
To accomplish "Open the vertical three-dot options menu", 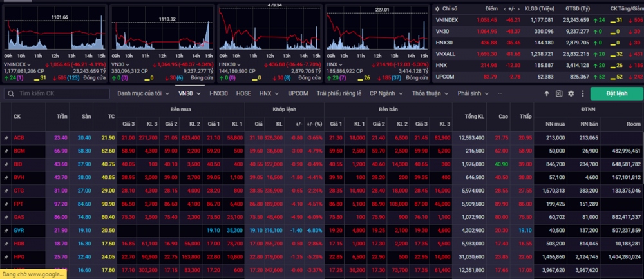I will click(582, 93).
